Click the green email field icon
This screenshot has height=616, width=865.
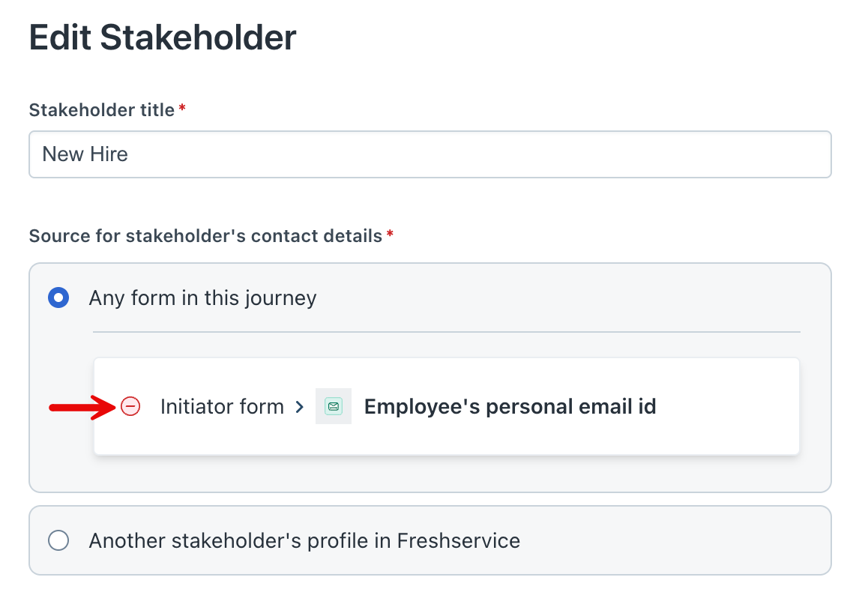click(x=334, y=407)
